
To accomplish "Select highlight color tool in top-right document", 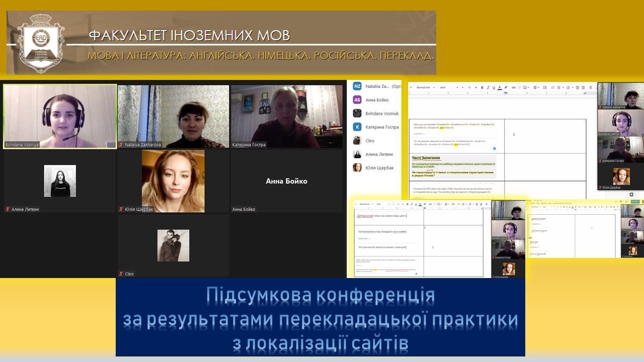I will tap(506, 87).
